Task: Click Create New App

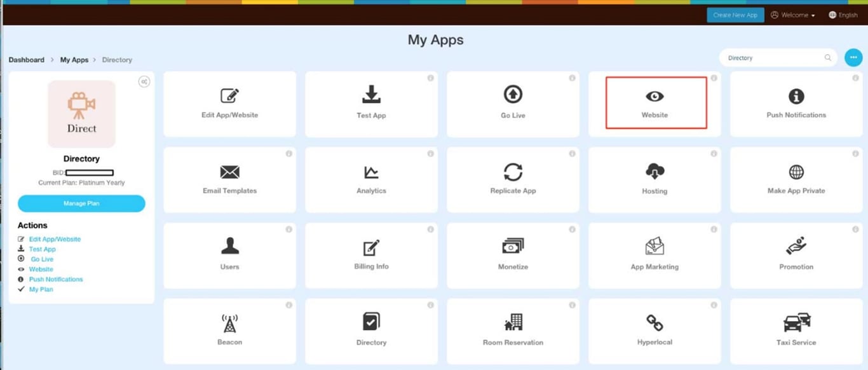Action: pos(735,15)
